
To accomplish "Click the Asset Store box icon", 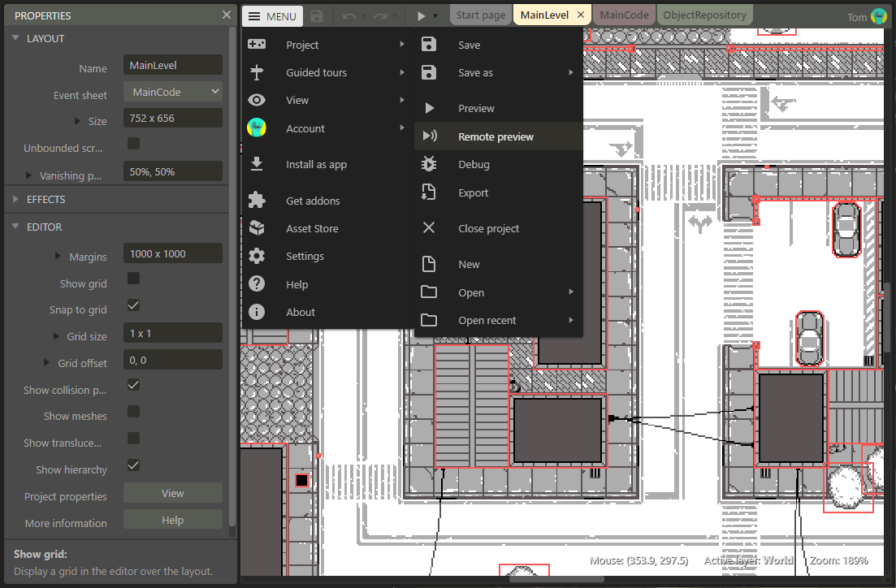I will [257, 228].
